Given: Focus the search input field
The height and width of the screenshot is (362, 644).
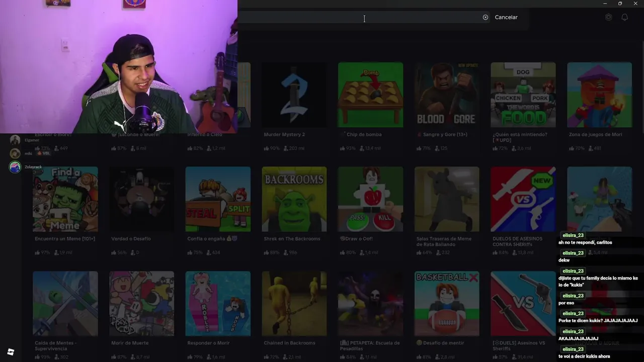Looking at the screenshot, I should click(362, 18).
